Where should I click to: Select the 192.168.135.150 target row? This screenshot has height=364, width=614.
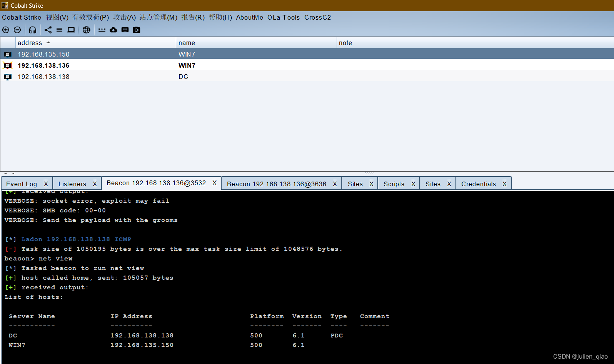click(x=307, y=54)
